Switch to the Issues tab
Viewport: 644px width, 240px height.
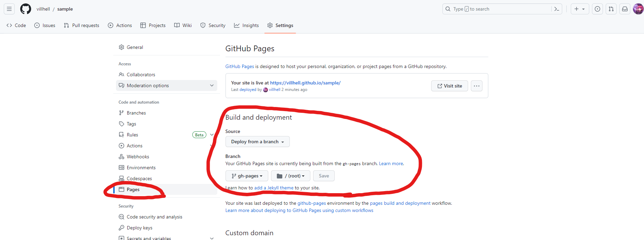point(45,25)
